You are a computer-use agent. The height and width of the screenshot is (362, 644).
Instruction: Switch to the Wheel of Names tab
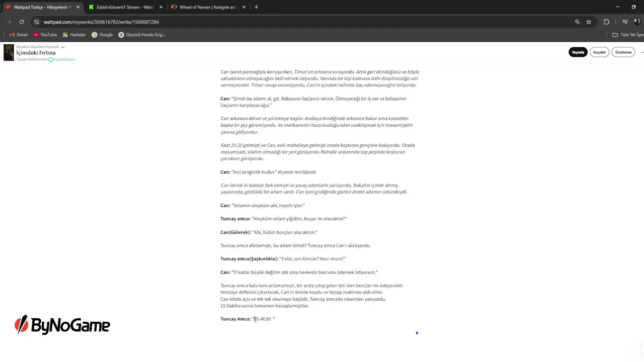(x=208, y=7)
